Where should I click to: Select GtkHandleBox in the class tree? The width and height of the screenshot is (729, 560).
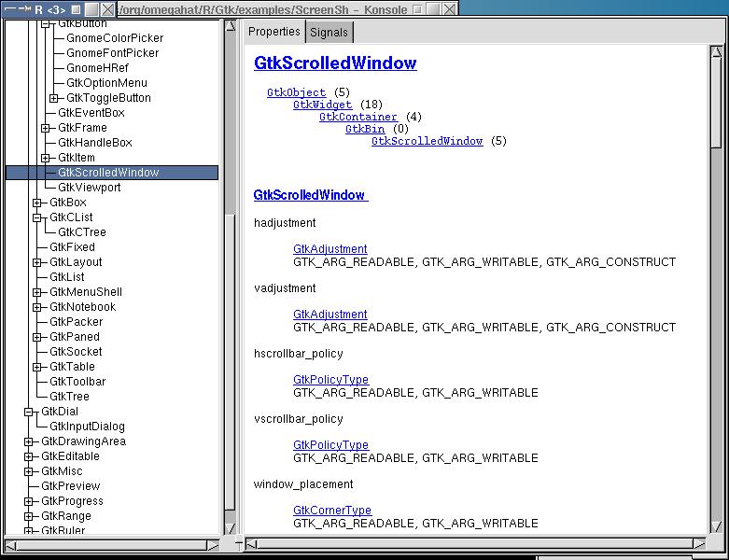[x=95, y=143]
